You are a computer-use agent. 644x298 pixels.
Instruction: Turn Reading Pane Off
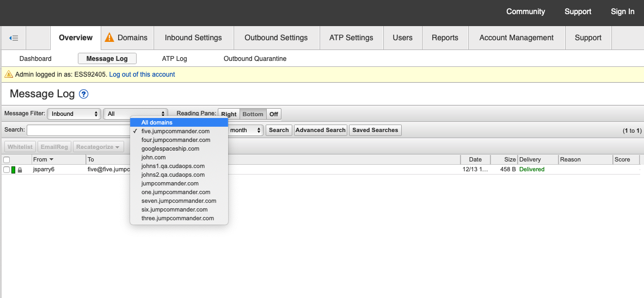click(x=273, y=114)
